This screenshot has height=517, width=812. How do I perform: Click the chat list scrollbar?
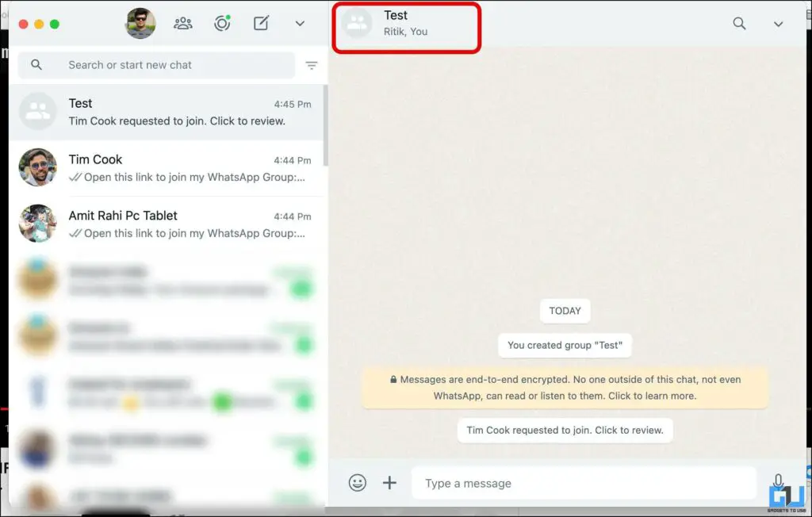(x=325, y=125)
